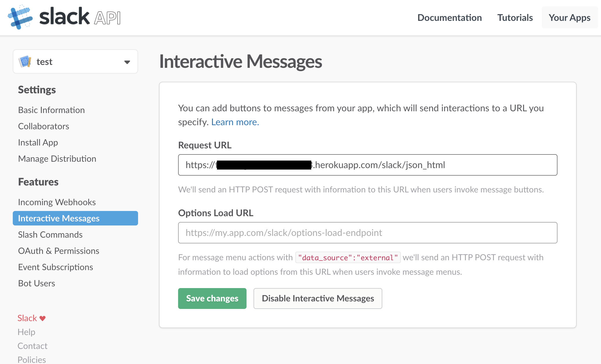The width and height of the screenshot is (601, 364).
Task: Open Basic Information settings
Action: point(51,110)
